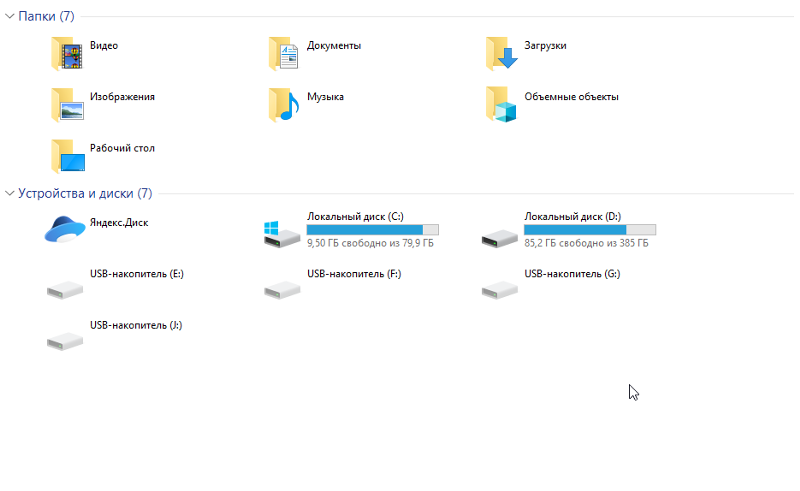Image resolution: width=800 pixels, height=491 pixels.
Task: Click the Локальный диск (C:) title
Action: pyautogui.click(x=355, y=216)
